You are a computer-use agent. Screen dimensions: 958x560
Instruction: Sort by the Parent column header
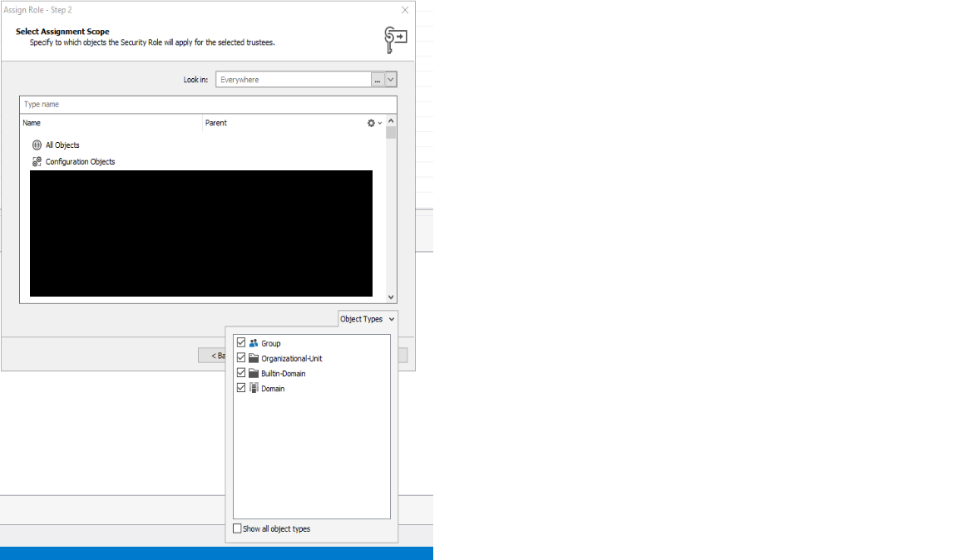tap(283, 123)
